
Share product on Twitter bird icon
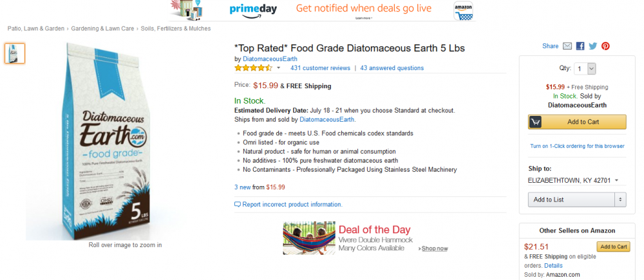click(x=592, y=46)
